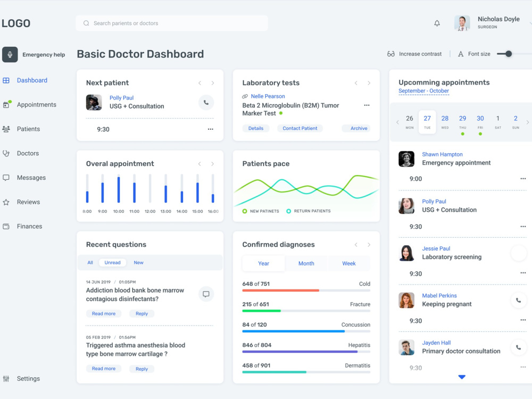Click the search patients or doctors field

tap(172, 23)
